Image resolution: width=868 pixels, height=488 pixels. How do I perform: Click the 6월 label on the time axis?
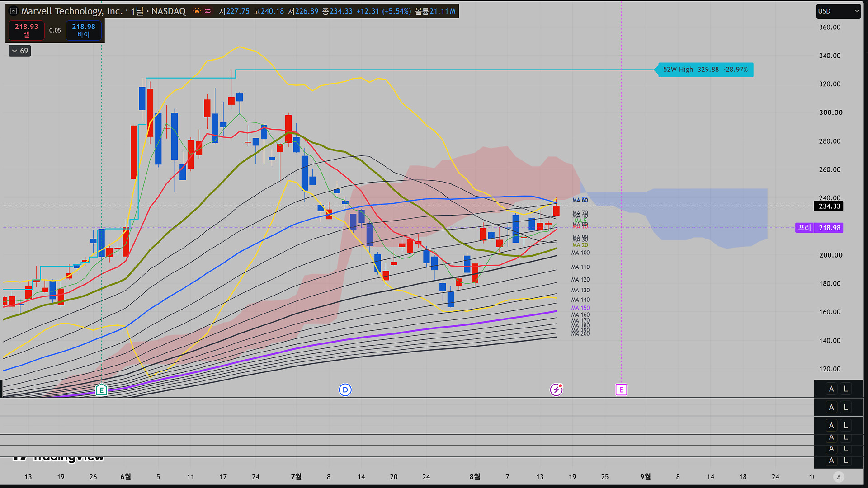tap(126, 477)
